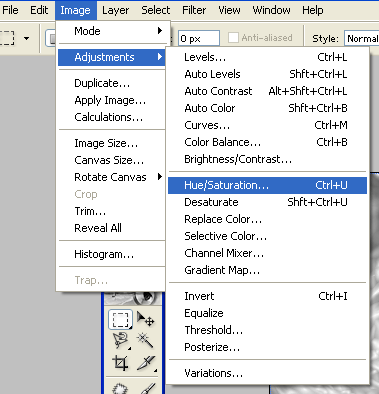
Task: Open Image Size dialog
Action: (x=112, y=143)
